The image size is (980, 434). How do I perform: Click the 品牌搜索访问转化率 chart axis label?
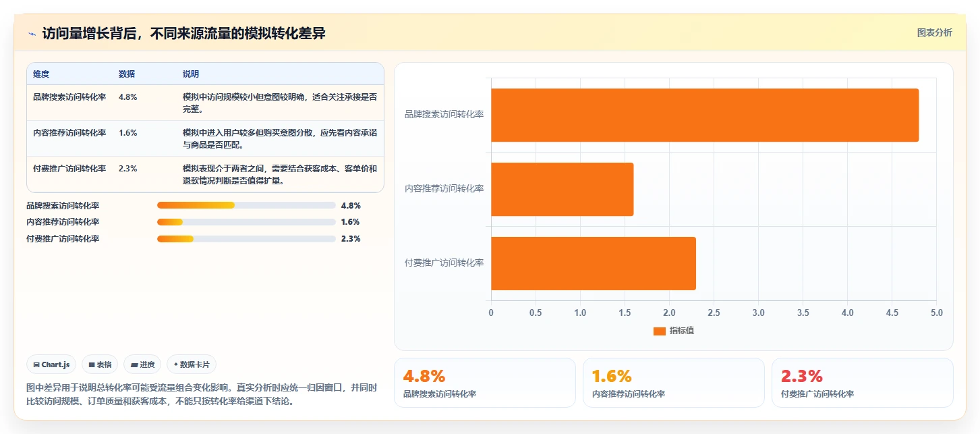pos(444,115)
